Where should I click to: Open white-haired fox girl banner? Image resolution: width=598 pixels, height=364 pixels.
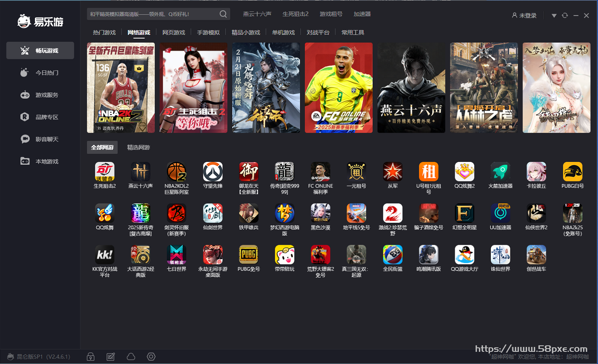(557, 88)
